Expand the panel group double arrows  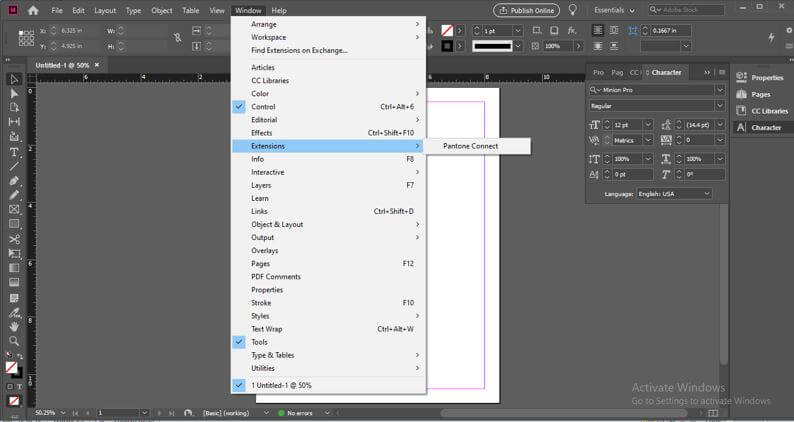[x=707, y=72]
